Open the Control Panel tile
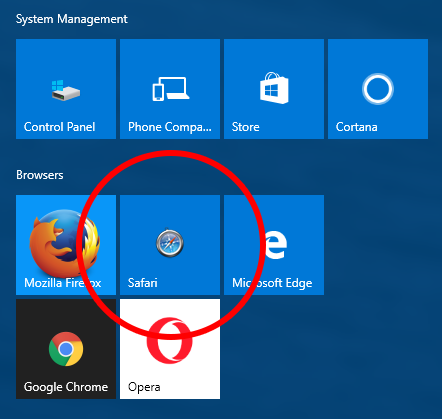The width and height of the screenshot is (442, 419). [66, 89]
